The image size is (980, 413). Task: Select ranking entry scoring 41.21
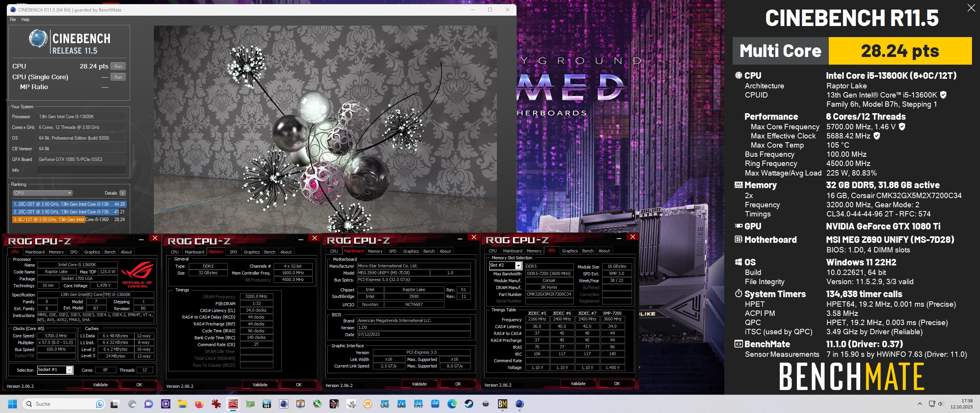(x=69, y=212)
